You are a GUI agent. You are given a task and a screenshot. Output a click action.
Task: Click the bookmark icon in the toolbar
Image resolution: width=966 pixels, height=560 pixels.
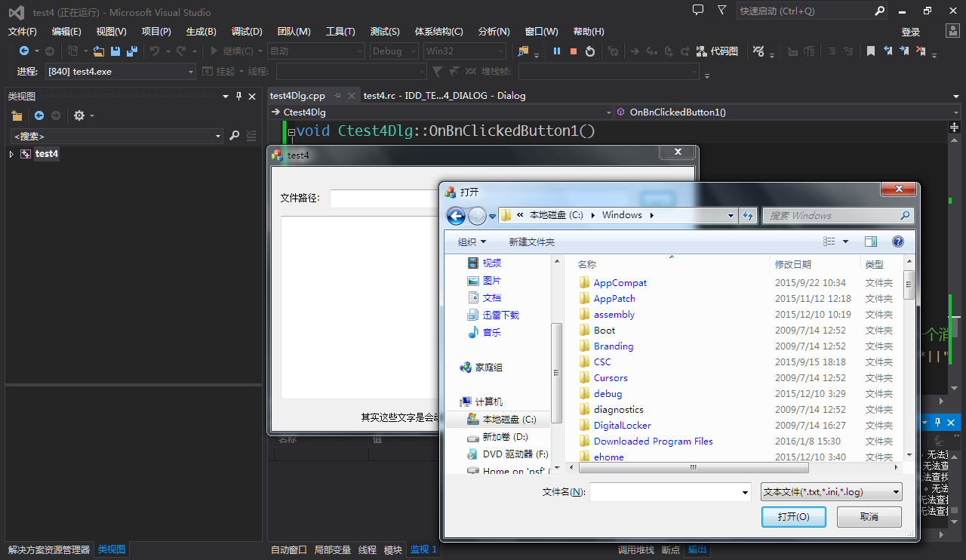click(870, 51)
